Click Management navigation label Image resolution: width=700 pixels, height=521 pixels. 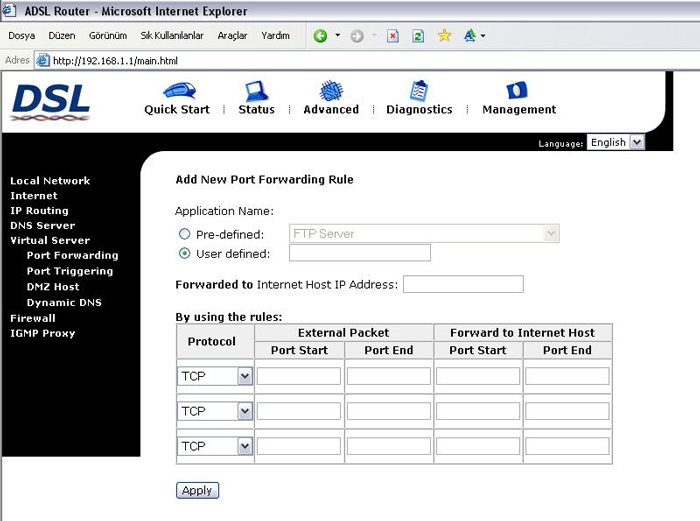(x=519, y=109)
